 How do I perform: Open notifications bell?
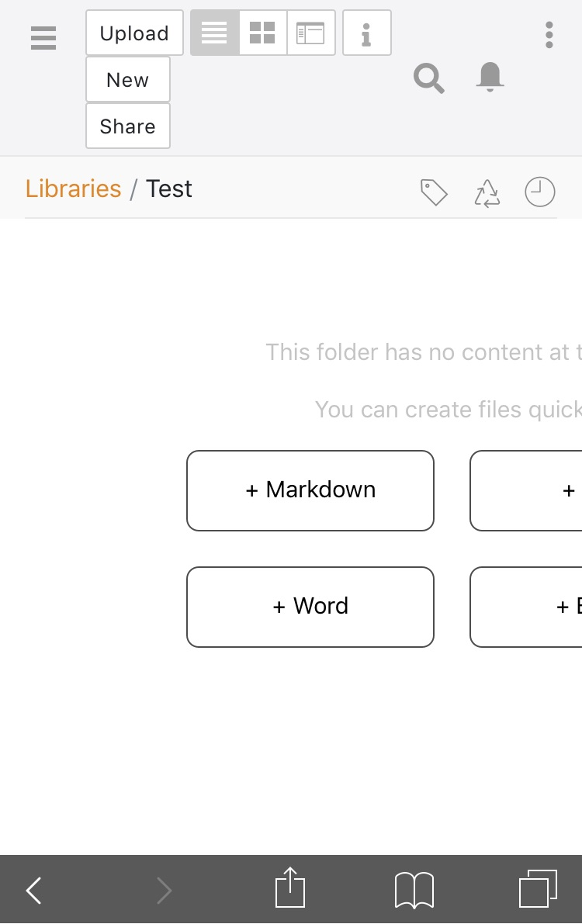489,78
